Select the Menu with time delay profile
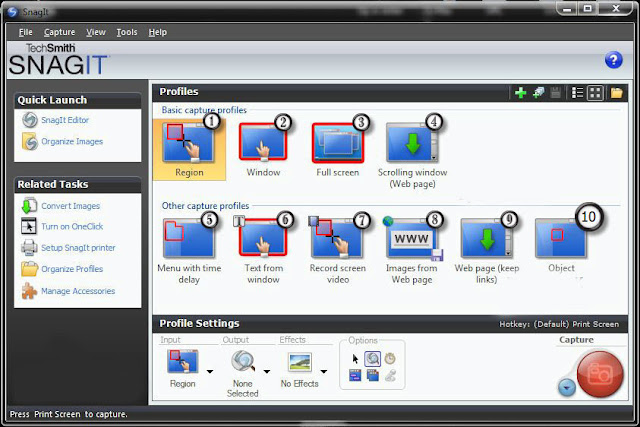Viewport: 640px width, 427px height. [189, 251]
